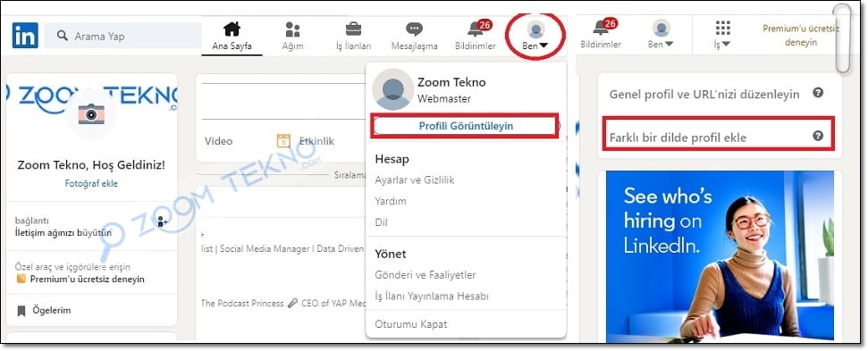Select Dil from the account menu
Image resolution: width=868 pixels, height=351 pixels.
(381, 222)
